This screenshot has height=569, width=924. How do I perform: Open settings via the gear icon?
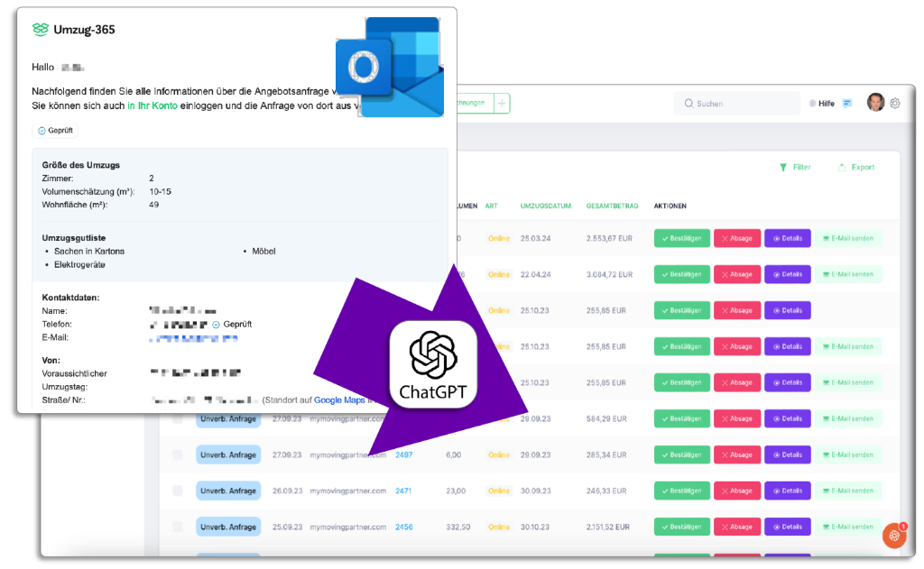point(894,103)
